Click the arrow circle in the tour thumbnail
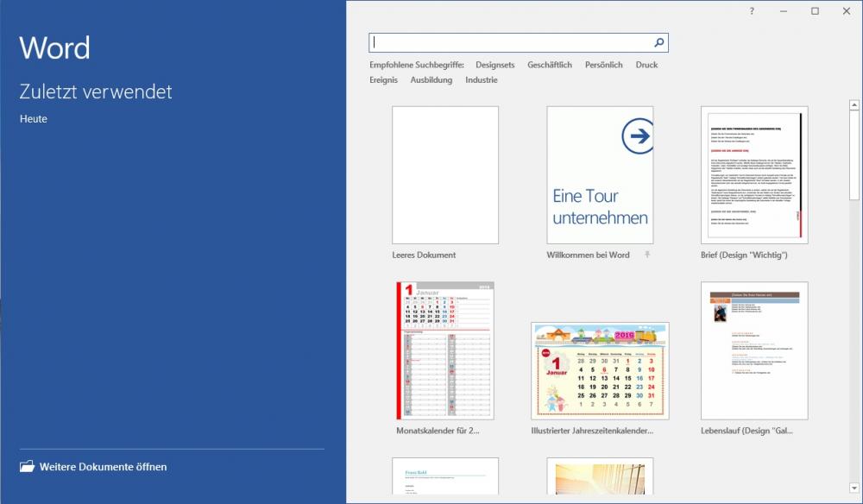Viewport: 863px width, 504px height. tap(638, 135)
